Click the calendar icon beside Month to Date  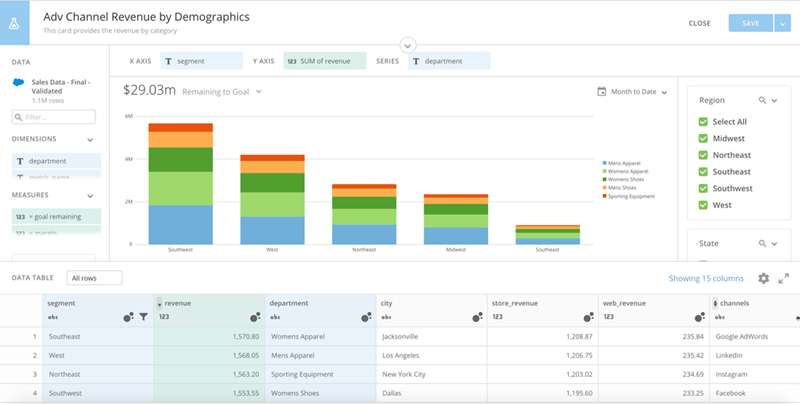[x=602, y=92]
